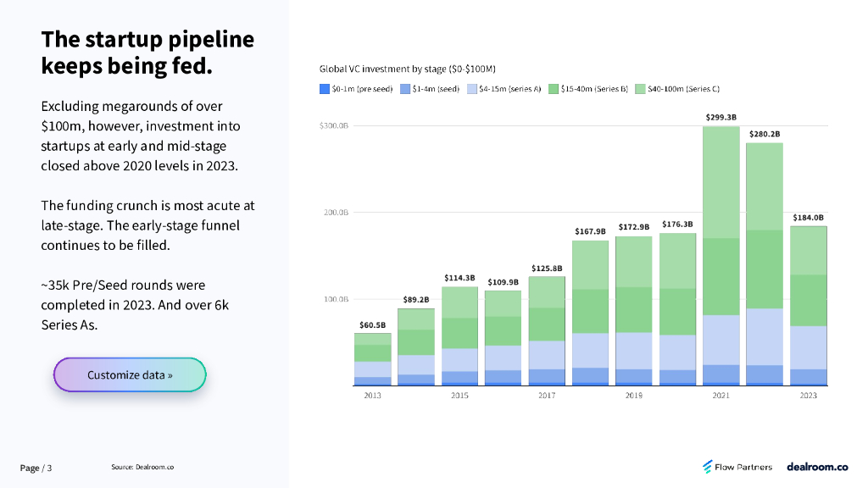
Task: Click the Page / 3 indicator
Action: 36,468
